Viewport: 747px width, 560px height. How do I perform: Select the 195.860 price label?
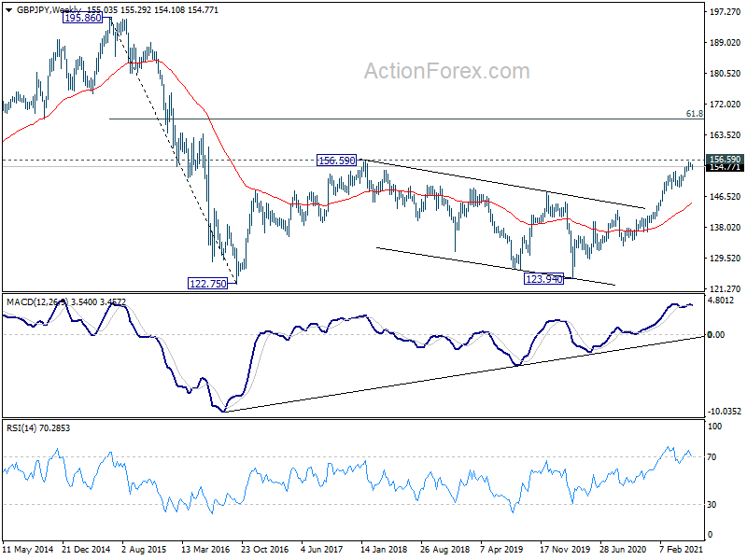(82, 18)
